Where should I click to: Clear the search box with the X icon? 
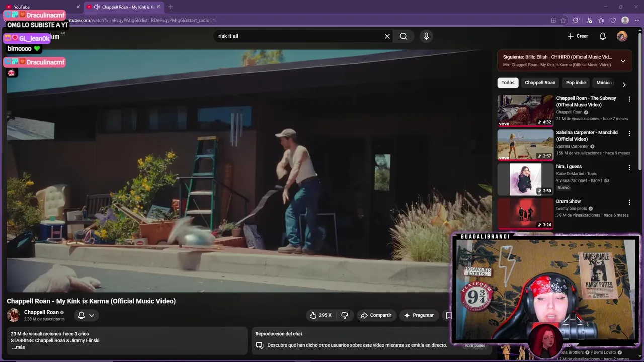(x=387, y=36)
